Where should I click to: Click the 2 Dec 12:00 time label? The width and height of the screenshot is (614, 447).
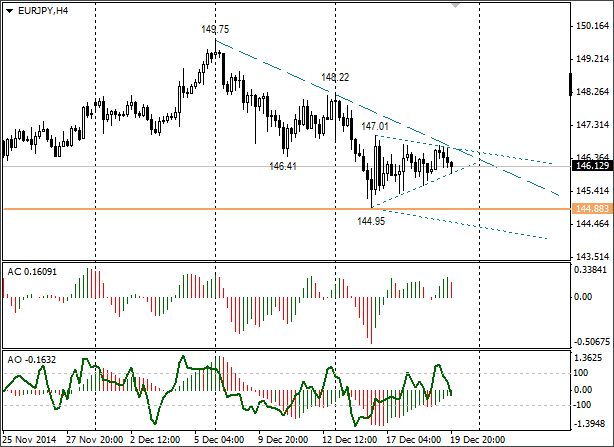(155, 440)
